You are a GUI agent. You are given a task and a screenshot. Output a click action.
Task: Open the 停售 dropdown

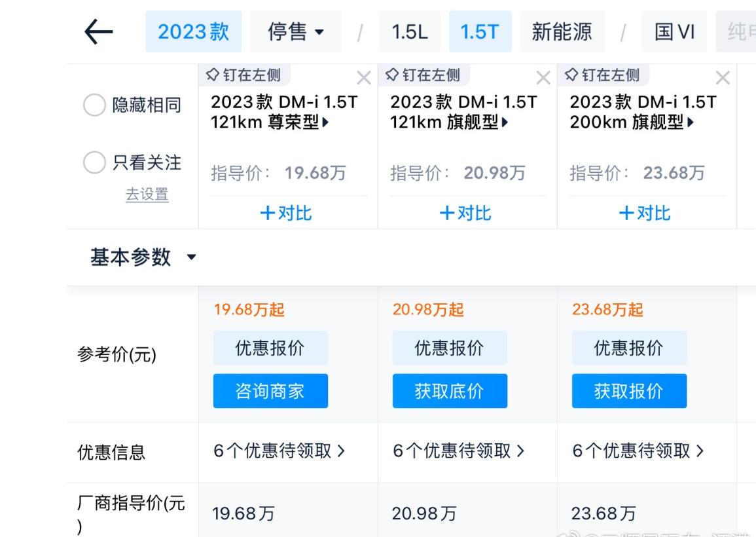tap(296, 32)
